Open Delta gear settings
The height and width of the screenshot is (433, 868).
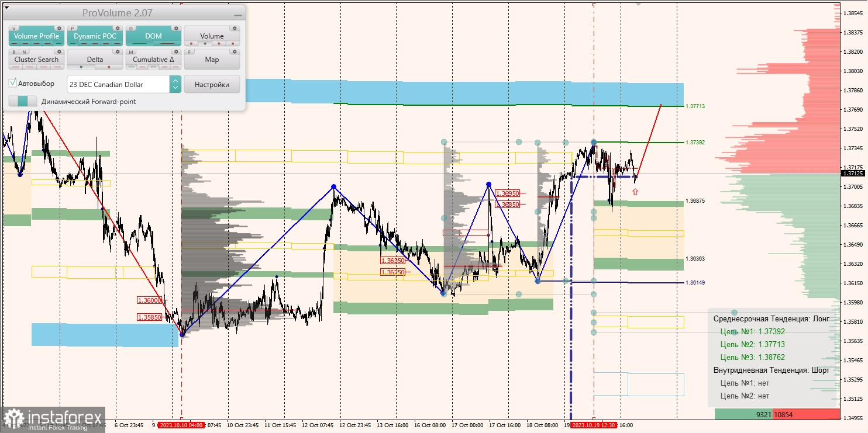pyautogui.click(x=118, y=51)
